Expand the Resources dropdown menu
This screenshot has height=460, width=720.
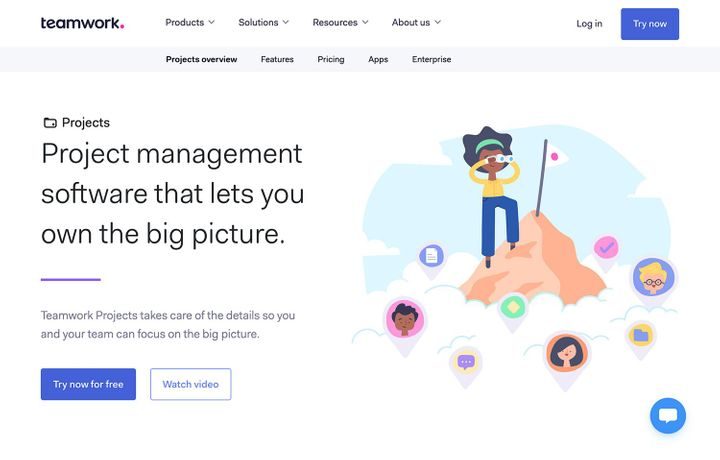(x=340, y=22)
